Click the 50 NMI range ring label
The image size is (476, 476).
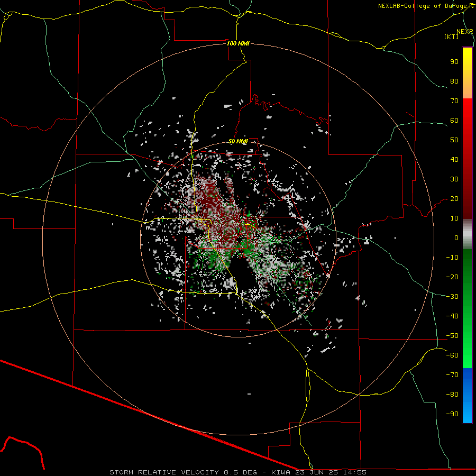(238, 141)
